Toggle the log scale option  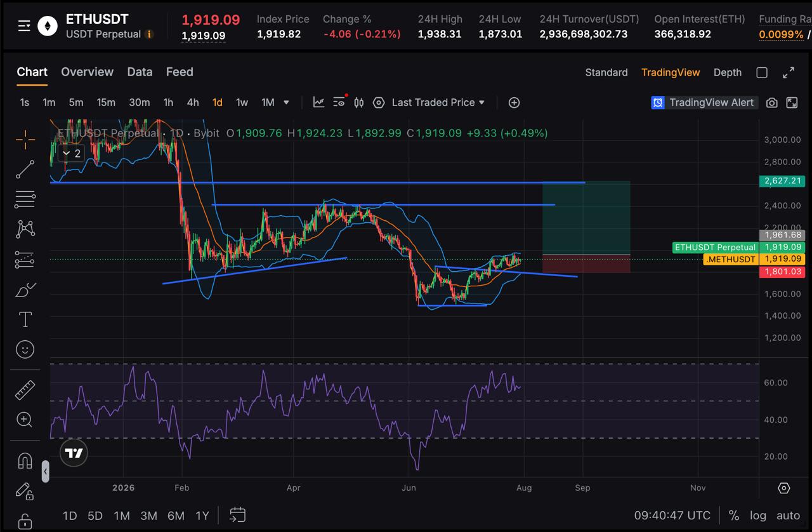coord(758,515)
